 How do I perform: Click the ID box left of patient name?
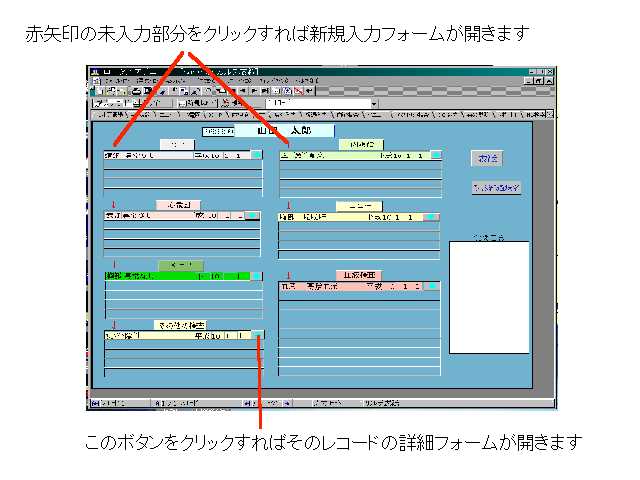219,131
